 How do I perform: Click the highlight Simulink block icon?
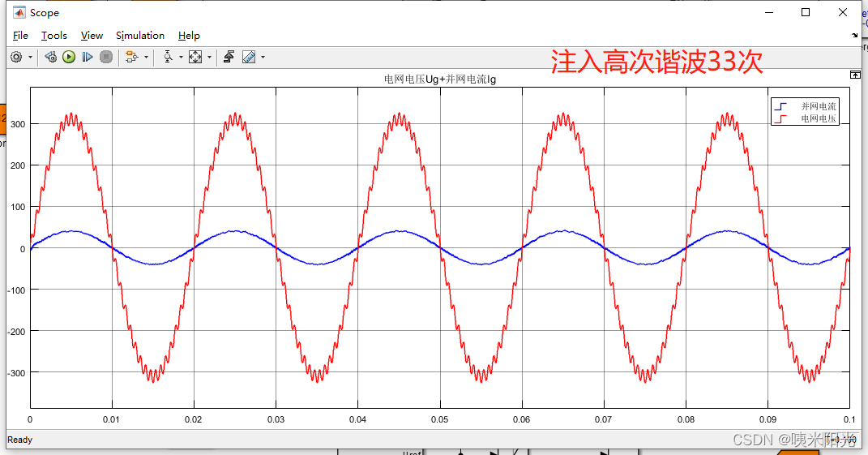coord(132,57)
